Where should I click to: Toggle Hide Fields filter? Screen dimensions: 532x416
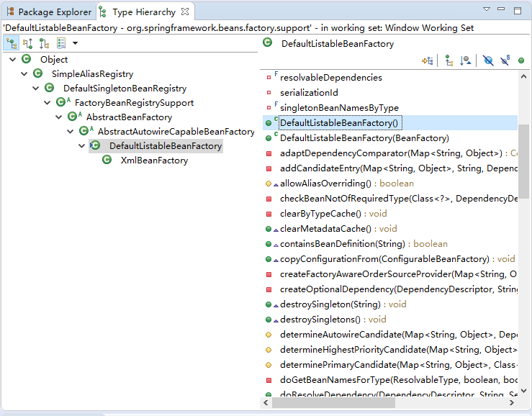click(488, 60)
